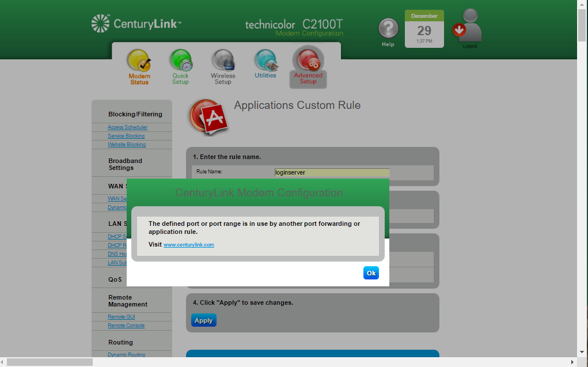Click the dialog title "CenturyLink Modem Configuration"

(x=259, y=192)
